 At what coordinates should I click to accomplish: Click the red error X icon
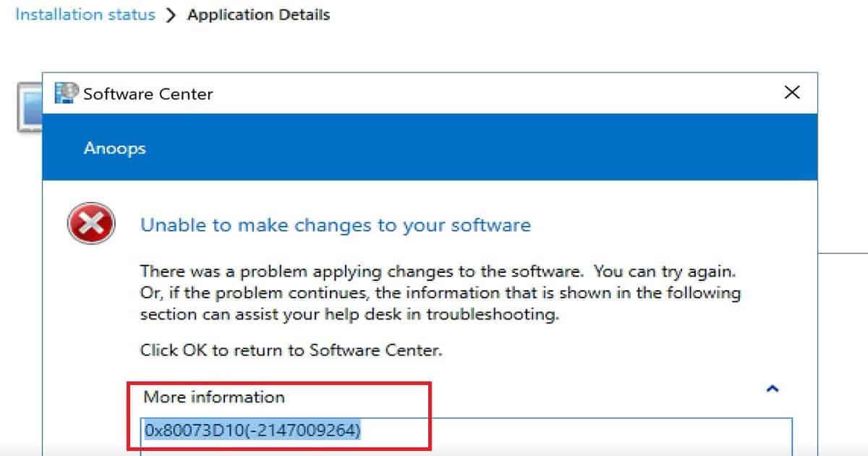point(91,224)
